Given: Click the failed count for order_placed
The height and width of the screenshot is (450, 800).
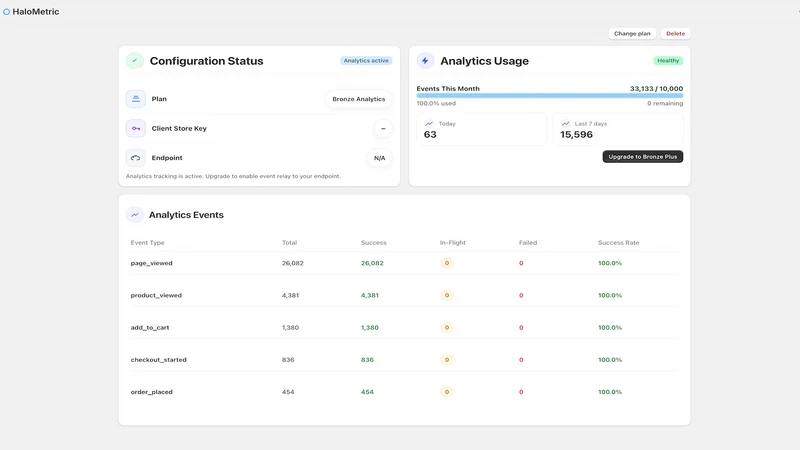Looking at the screenshot, I should click(521, 392).
